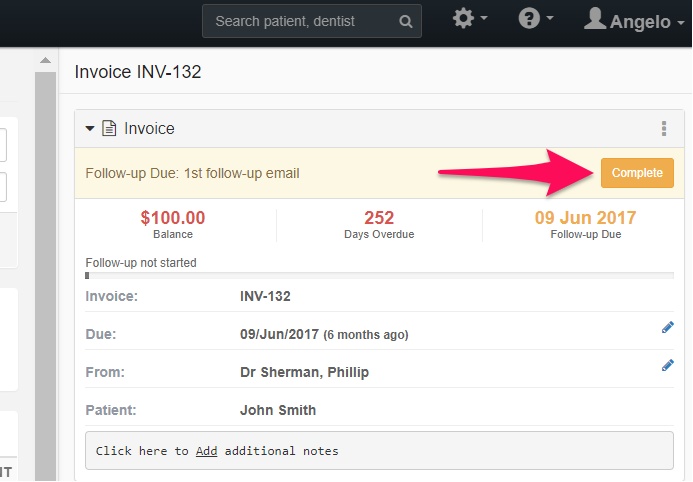Click the Complete follow-up button
This screenshot has height=482, width=693.
coord(637,173)
